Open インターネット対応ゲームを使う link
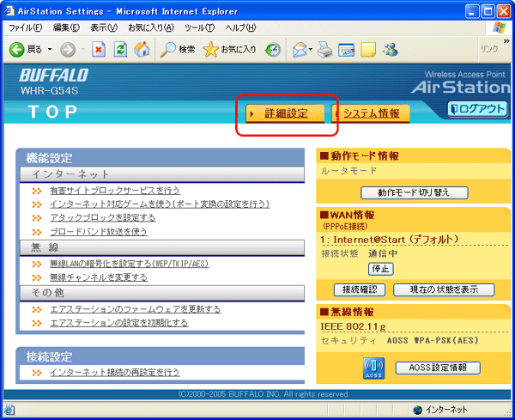The width and height of the screenshot is (515, 420). (x=160, y=204)
